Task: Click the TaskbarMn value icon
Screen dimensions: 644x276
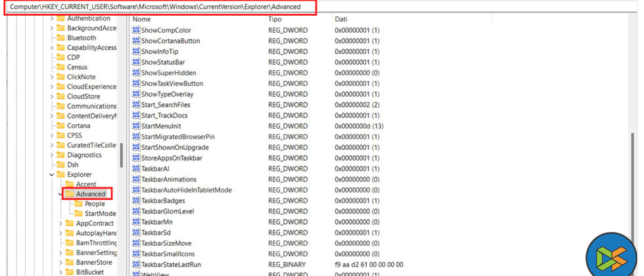Action: click(136, 222)
